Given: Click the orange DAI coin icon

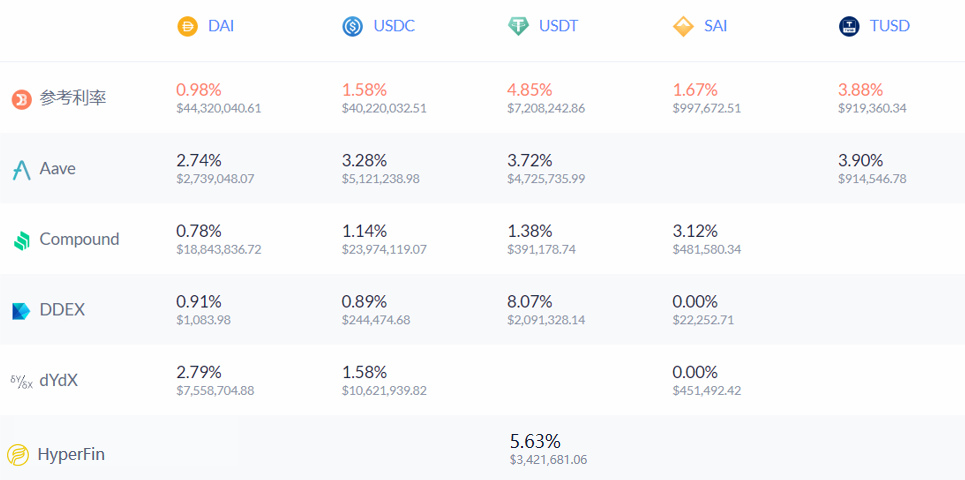Looking at the screenshot, I should (x=187, y=26).
